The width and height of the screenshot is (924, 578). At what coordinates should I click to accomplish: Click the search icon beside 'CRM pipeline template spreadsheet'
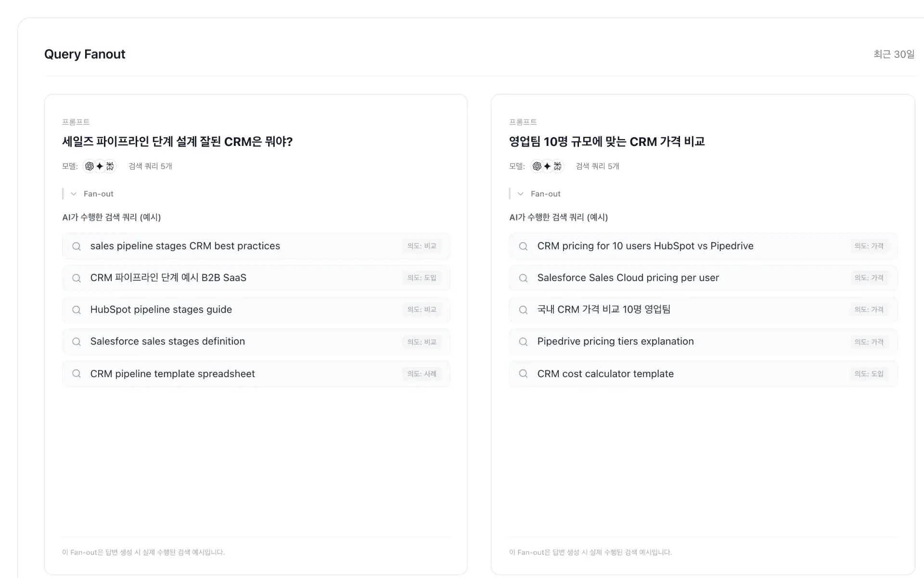(x=77, y=374)
